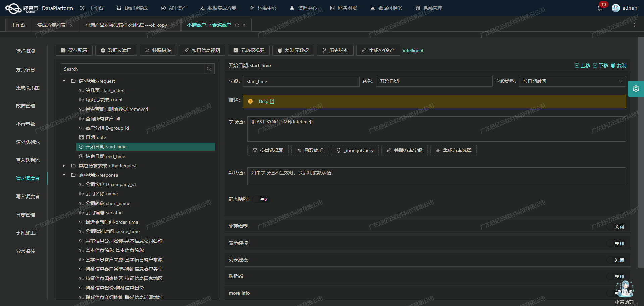Viewport: 644px width, 306px height.
Task: Click the warning icon in the description bar
Action: coord(250,101)
